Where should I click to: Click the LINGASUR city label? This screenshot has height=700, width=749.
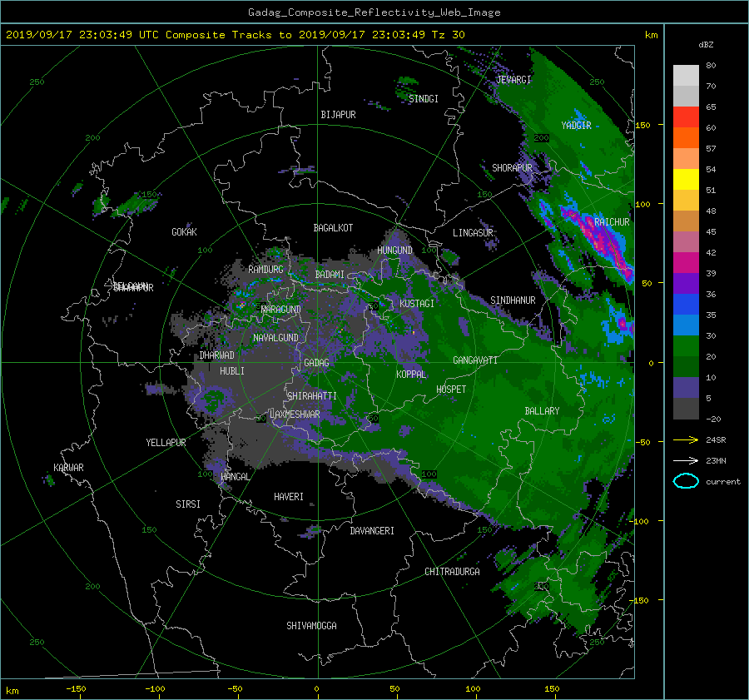pyautogui.click(x=473, y=233)
